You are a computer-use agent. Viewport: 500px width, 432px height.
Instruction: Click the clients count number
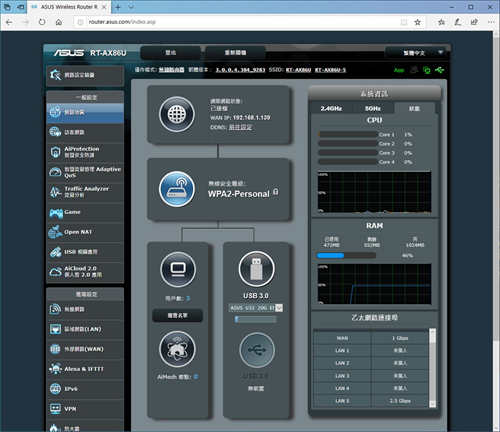(x=188, y=298)
